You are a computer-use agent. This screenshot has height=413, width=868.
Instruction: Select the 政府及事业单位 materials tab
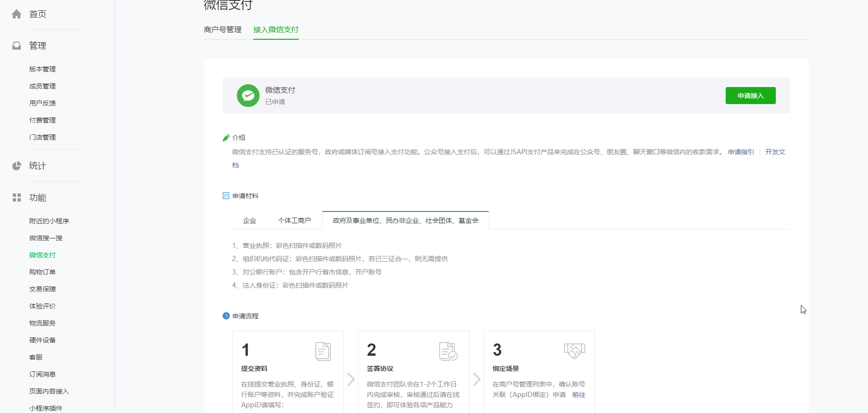pos(406,220)
